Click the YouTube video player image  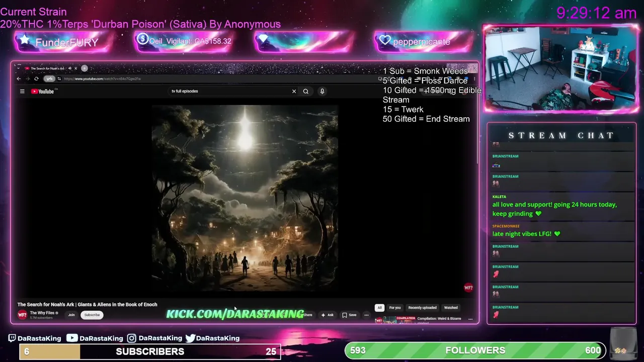245,198
